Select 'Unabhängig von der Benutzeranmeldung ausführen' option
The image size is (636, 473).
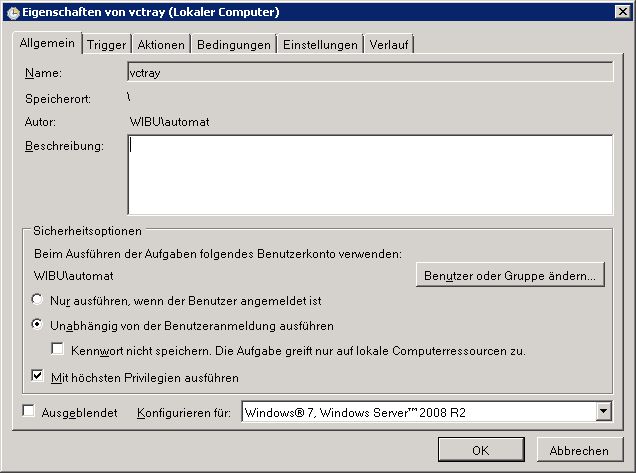click(38, 325)
